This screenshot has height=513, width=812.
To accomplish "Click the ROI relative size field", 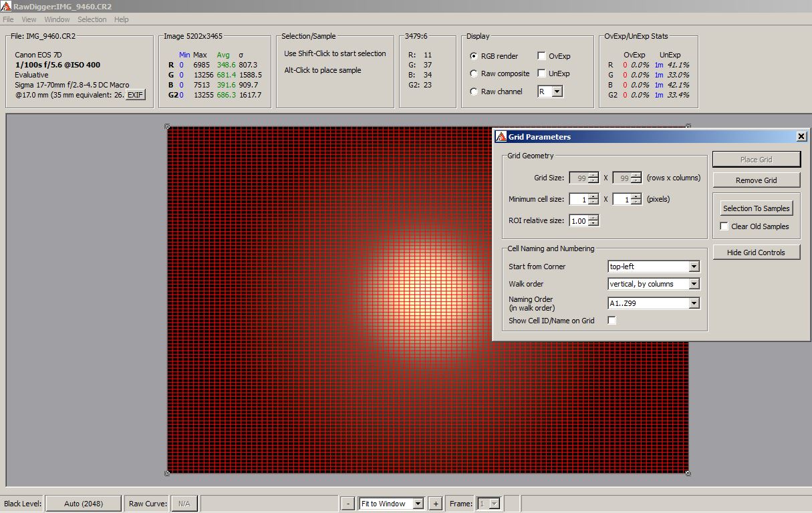I will 578,221.
